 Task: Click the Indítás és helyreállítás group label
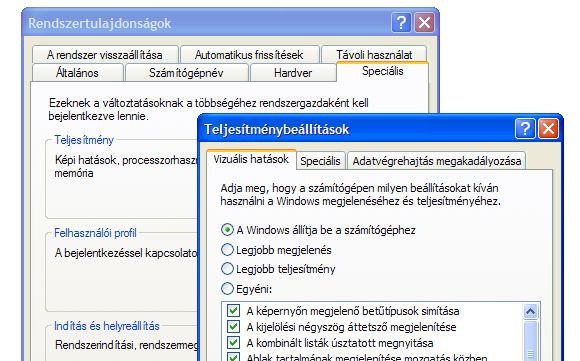pos(107,326)
